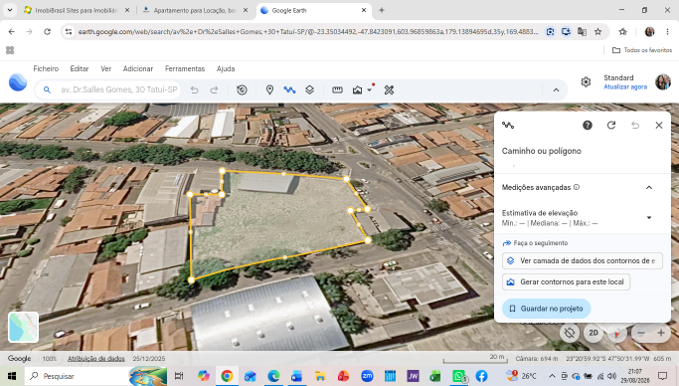
Task: Click Atribuição de dados link
Action: click(96, 359)
